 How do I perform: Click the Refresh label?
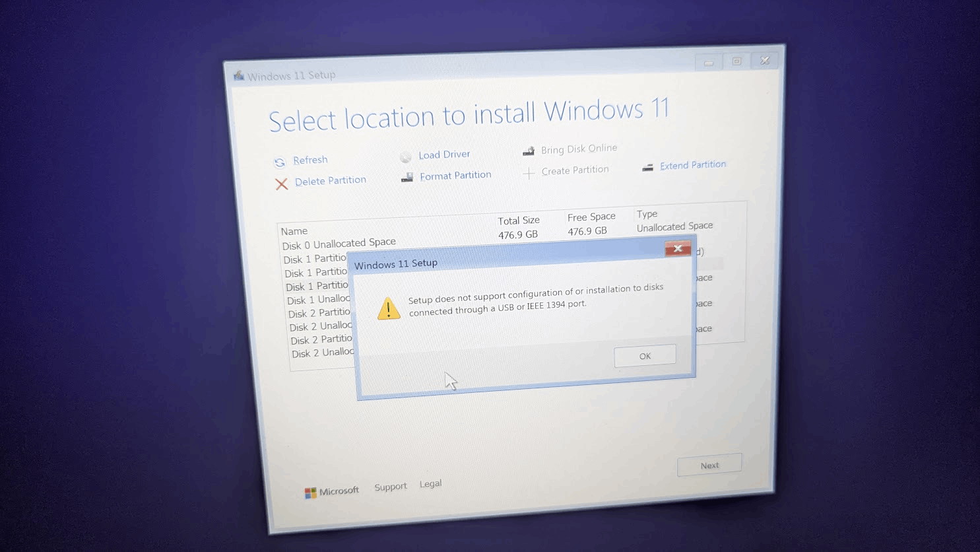pos(310,160)
